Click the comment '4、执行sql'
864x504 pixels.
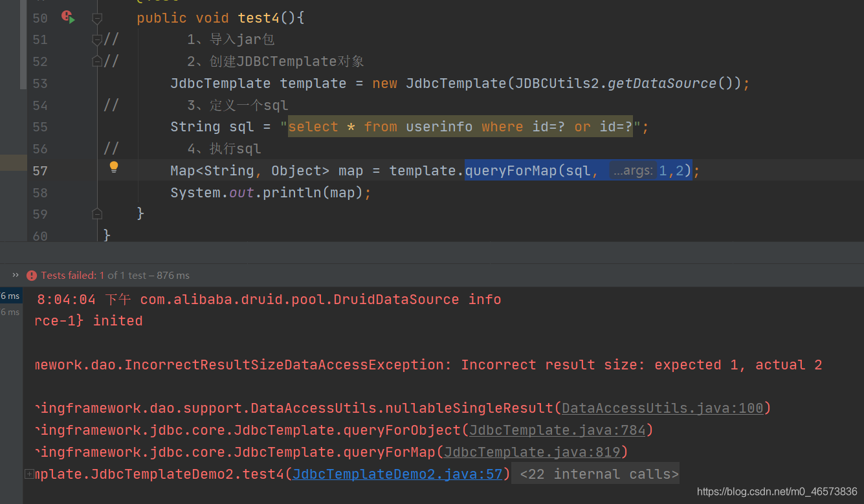tap(225, 149)
